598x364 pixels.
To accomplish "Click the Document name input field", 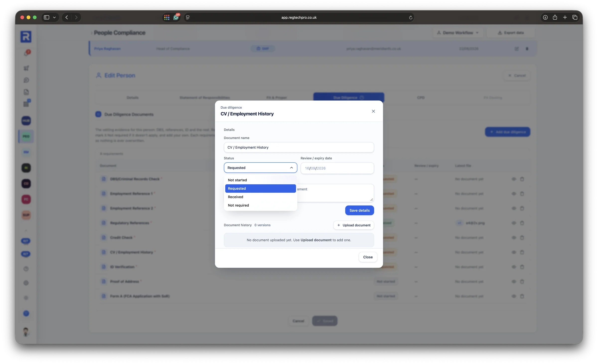I will point(299,147).
